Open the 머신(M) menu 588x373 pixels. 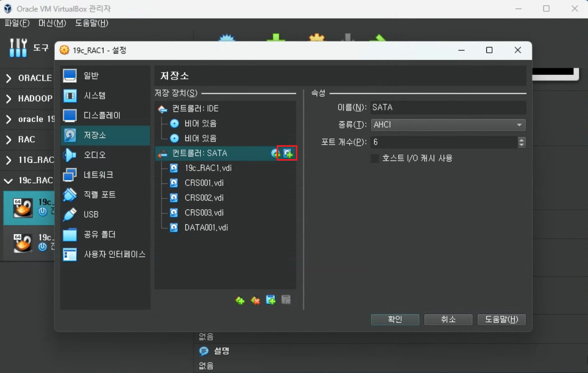click(52, 23)
